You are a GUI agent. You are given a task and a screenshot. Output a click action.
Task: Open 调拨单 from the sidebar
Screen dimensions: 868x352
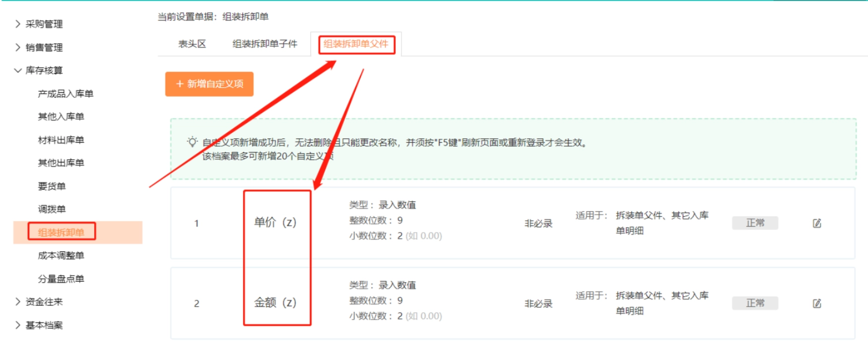(x=52, y=209)
